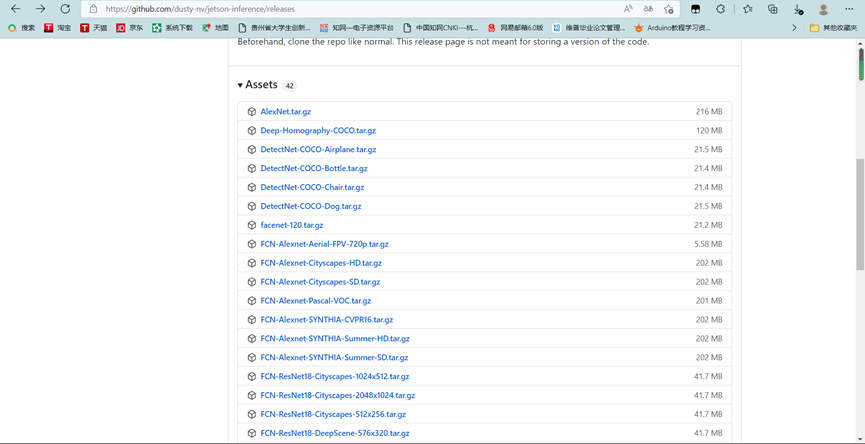The width and height of the screenshot is (865, 444).
Task: Click the address bar URL
Action: (x=200, y=9)
